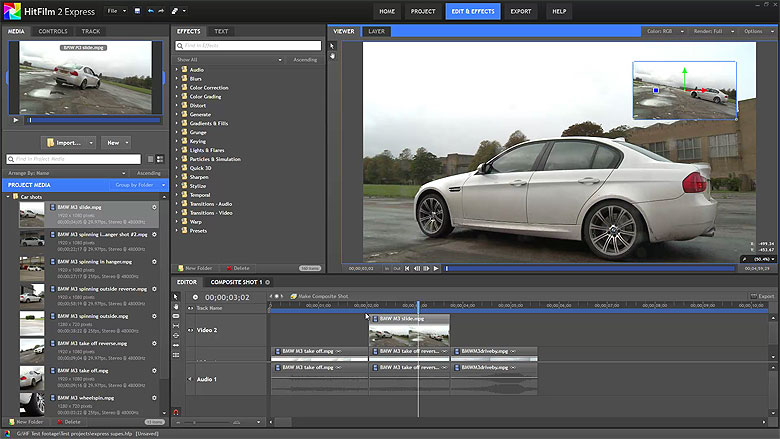Click the Import... button
Screen dimensions: 780x439
(66, 143)
